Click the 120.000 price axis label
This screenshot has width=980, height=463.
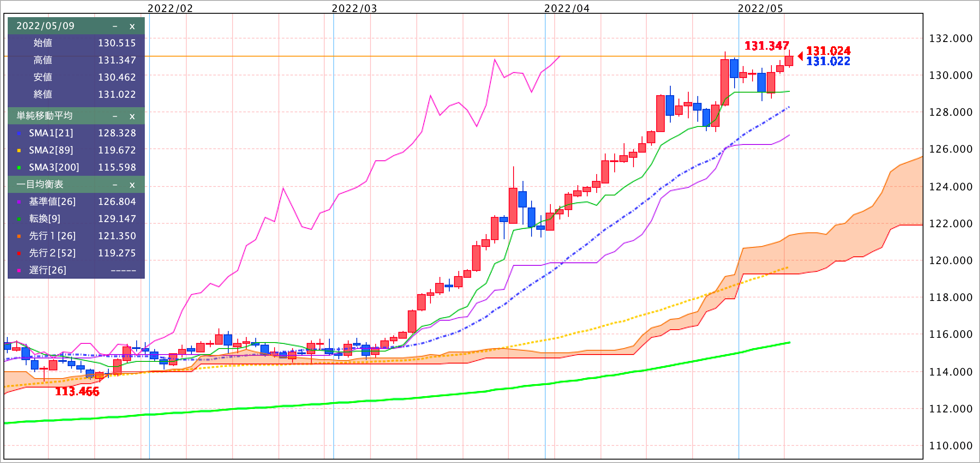951,261
